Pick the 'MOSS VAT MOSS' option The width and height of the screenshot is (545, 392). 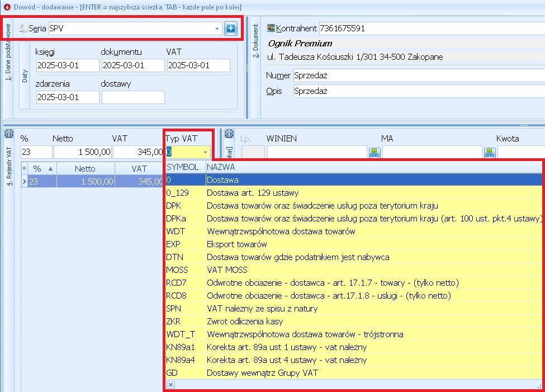(354, 270)
